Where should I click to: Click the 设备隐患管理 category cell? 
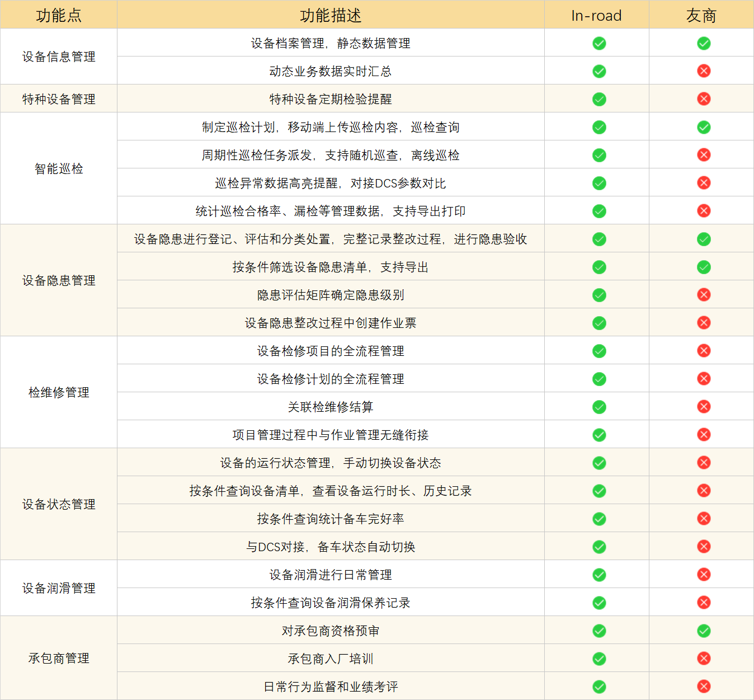59,280
